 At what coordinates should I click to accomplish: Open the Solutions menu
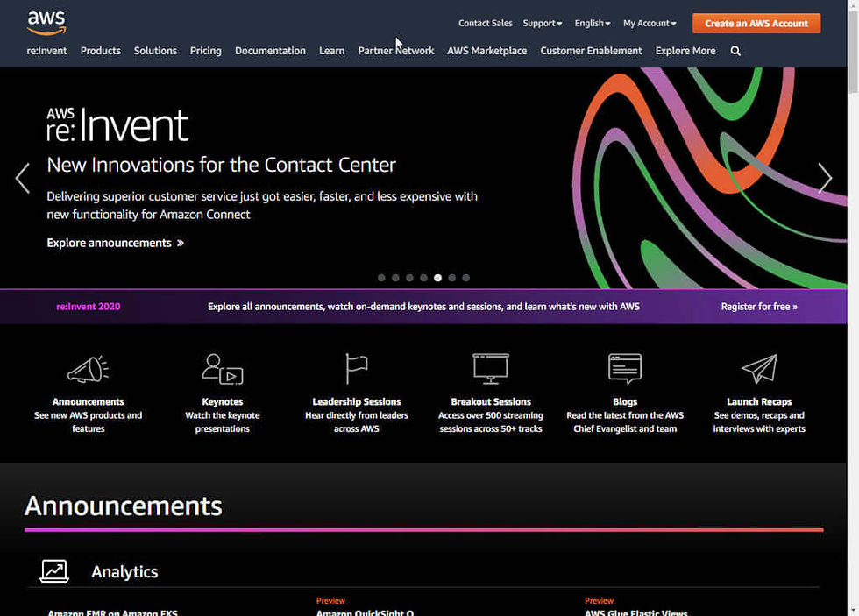(155, 51)
